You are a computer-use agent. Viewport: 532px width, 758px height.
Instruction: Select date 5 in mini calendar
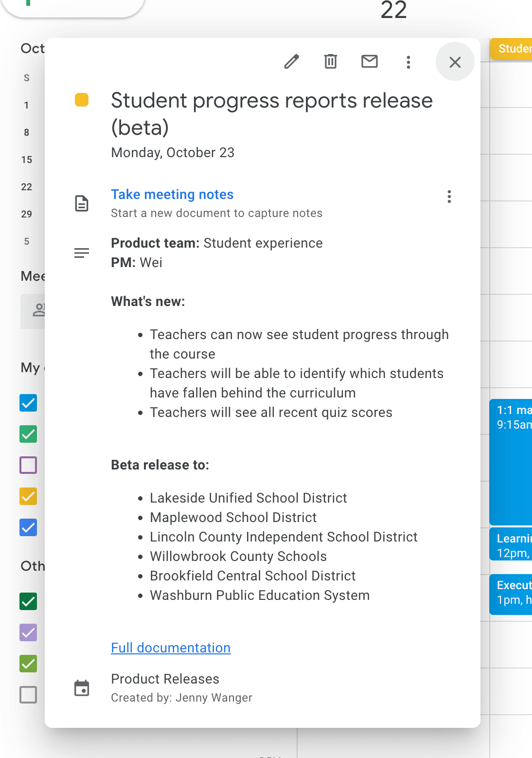(x=26, y=241)
